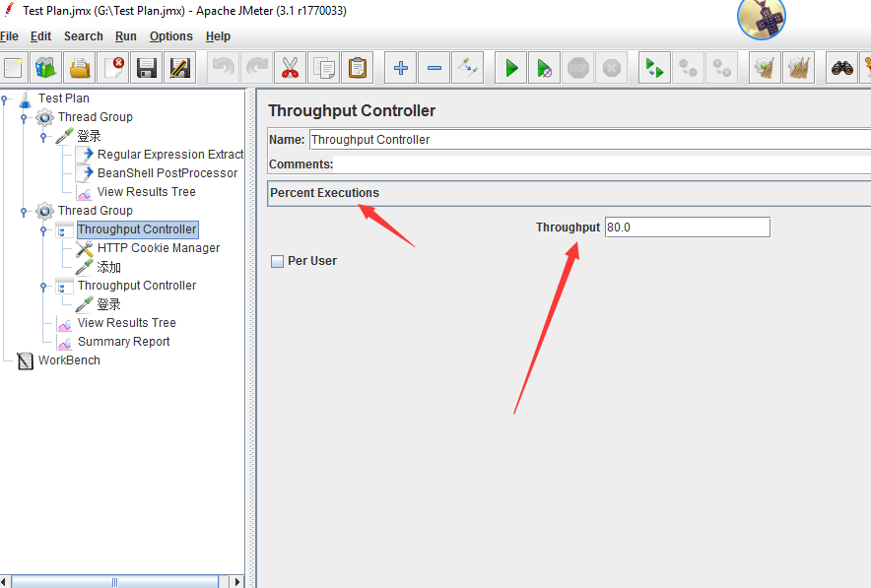
Task: Click the Undo arrow icon
Action: 224,68
